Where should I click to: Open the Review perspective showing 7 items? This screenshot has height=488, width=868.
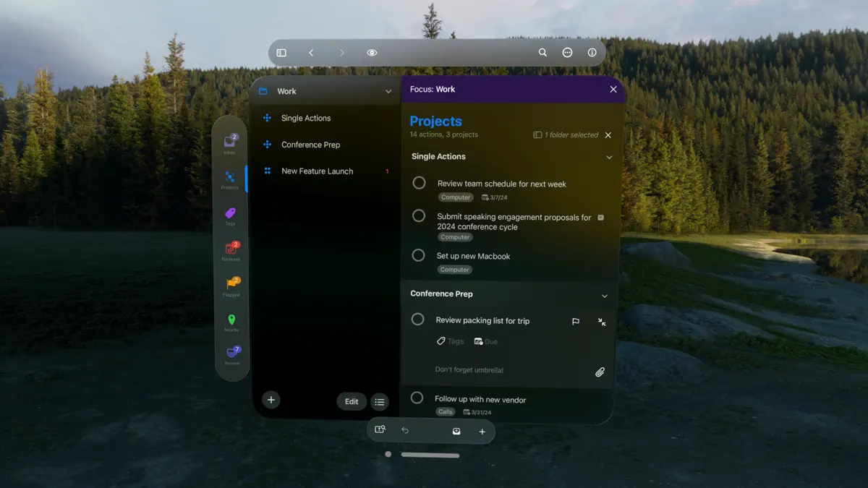click(230, 355)
